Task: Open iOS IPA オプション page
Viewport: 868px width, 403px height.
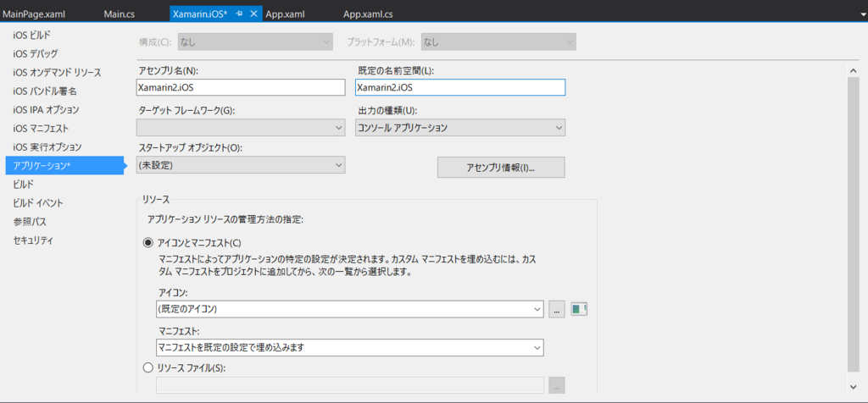Action: (46, 109)
